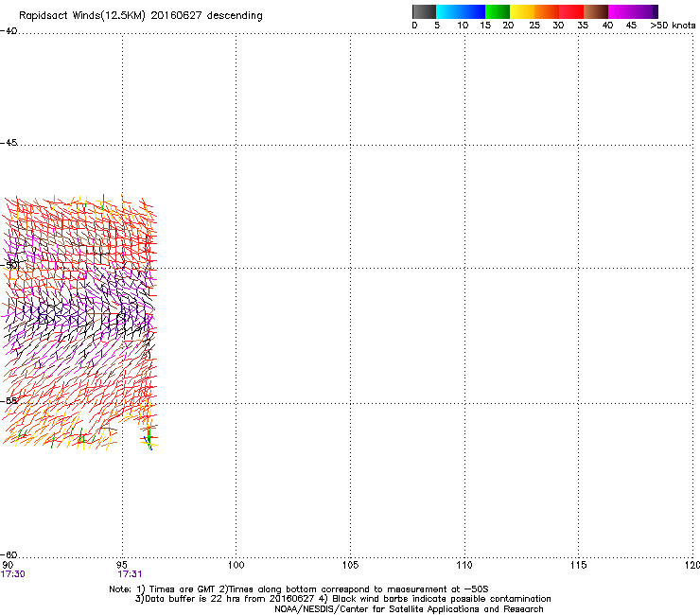The image size is (700, 615).
Task: Click the '10' colorbar tick label
Action: tap(463, 25)
